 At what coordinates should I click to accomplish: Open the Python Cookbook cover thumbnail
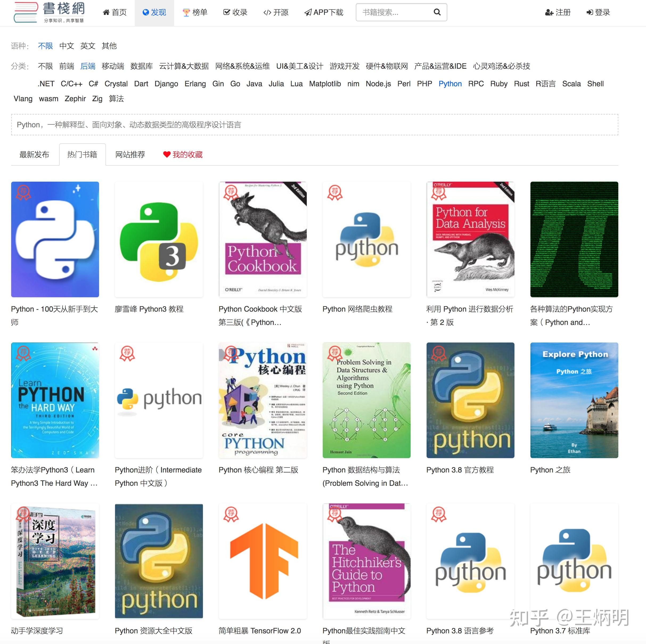point(263,239)
